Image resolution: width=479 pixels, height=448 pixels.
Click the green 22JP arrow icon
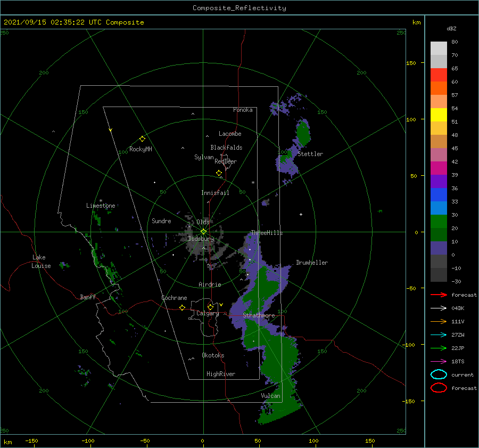439,348
